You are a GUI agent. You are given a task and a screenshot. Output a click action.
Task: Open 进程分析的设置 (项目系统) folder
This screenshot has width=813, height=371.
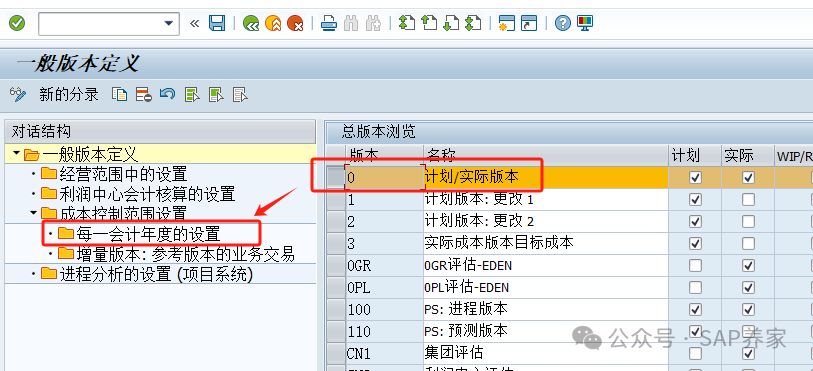tap(147, 274)
